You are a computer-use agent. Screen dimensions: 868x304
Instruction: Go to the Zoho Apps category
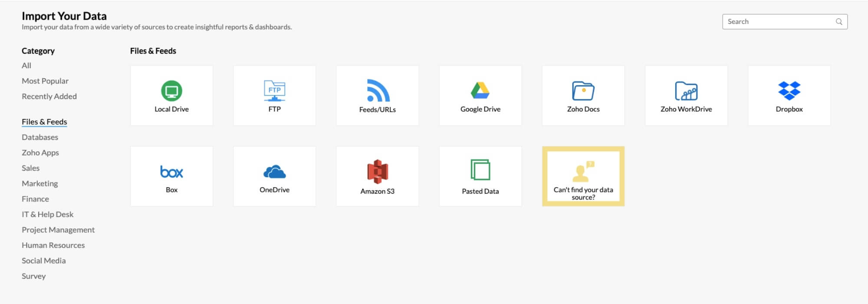tap(40, 153)
